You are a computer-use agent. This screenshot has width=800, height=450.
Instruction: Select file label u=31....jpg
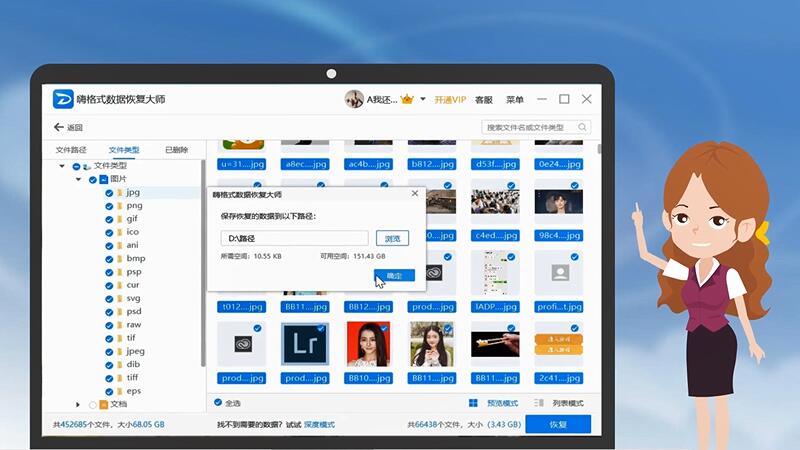(x=242, y=164)
